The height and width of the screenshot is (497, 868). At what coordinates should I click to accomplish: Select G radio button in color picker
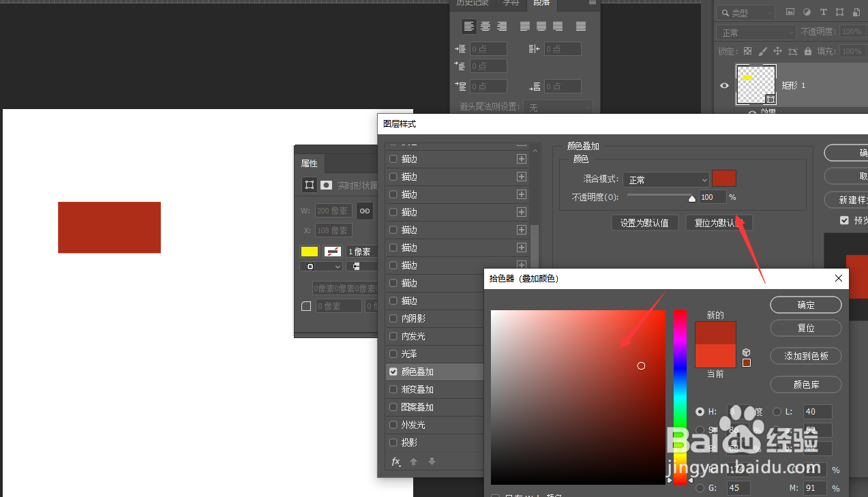pos(700,488)
